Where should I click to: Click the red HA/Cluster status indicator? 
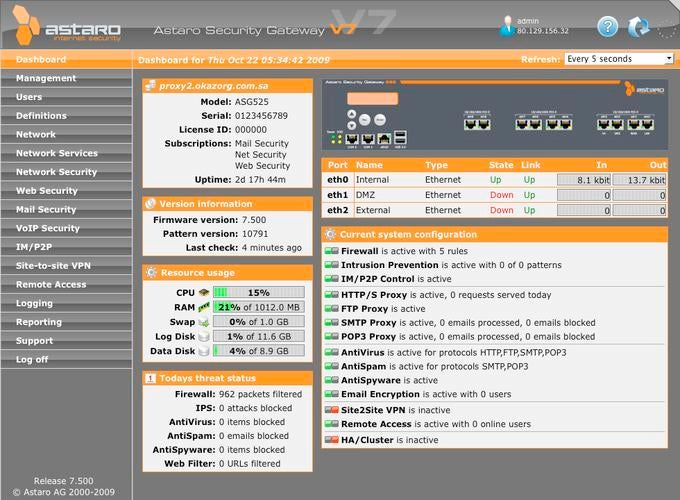tap(332, 440)
